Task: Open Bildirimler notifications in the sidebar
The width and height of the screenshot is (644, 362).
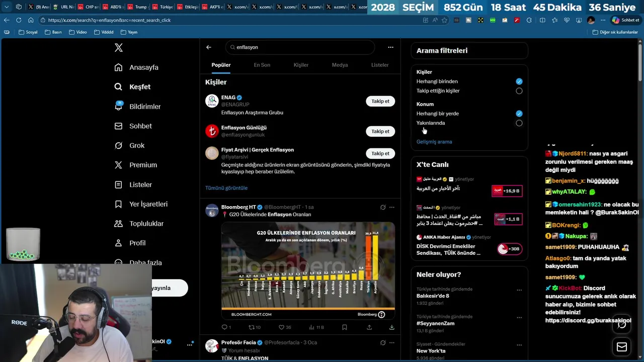Action: [137, 107]
